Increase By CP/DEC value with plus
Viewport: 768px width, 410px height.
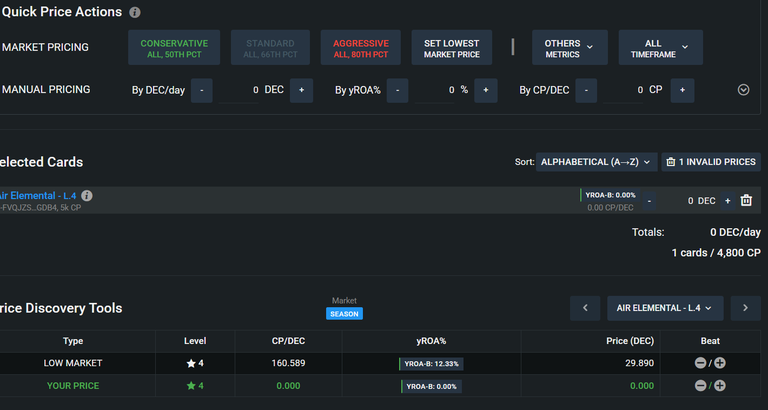(682, 91)
